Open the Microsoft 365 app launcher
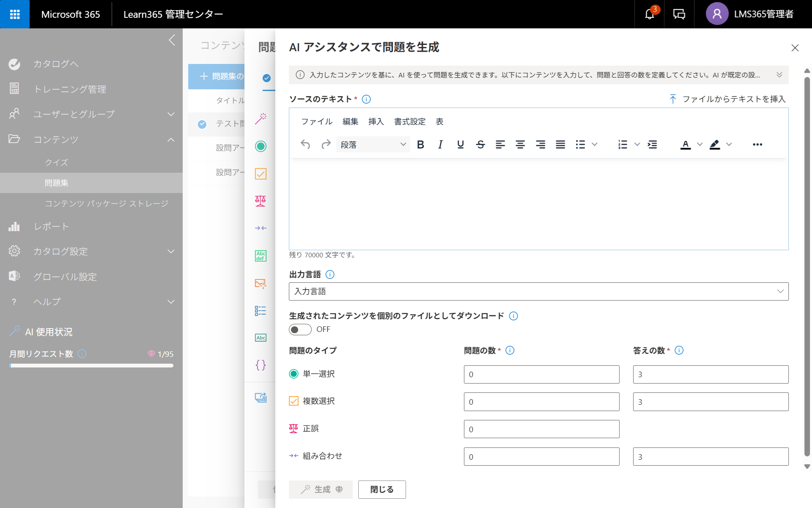Viewport: 812px width, 508px height. pos(15,14)
